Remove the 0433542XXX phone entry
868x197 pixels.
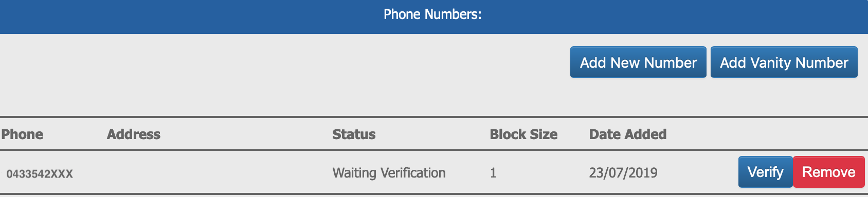click(829, 172)
